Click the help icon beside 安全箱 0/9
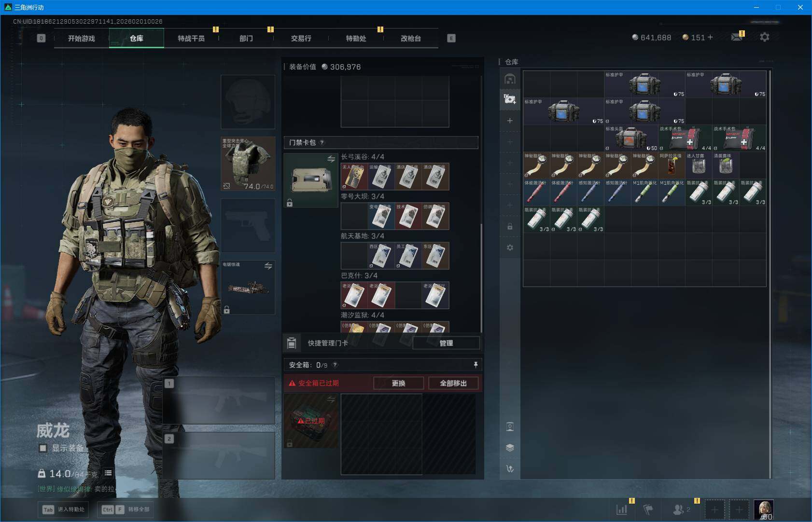This screenshot has height=522, width=812. click(x=335, y=365)
